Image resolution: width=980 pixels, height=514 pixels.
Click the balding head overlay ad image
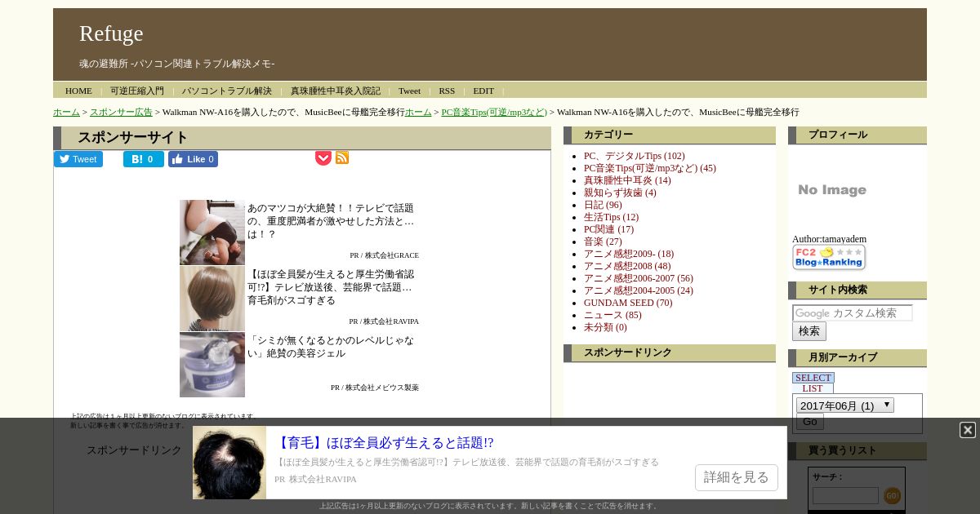click(229, 463)
